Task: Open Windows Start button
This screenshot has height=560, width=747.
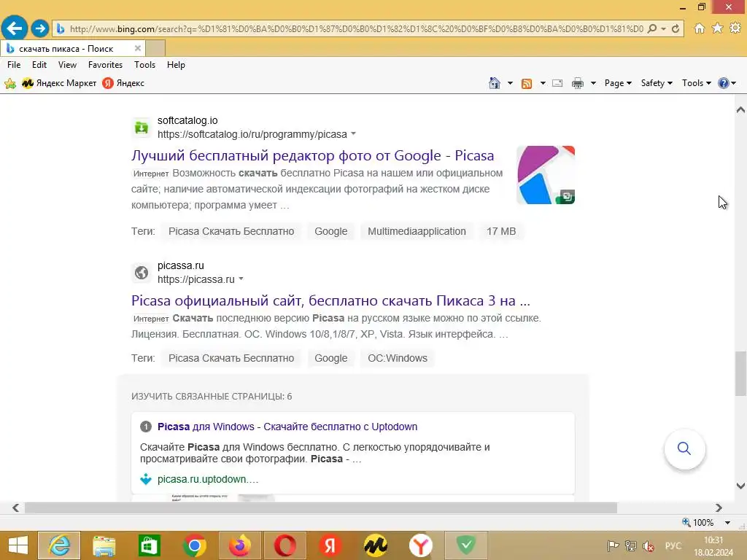Action: pos(18,545)
